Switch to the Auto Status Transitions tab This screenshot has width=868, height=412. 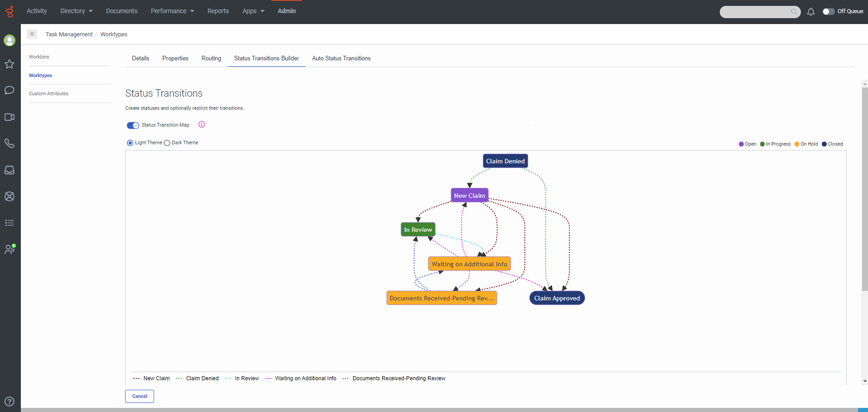click(341, 59)
